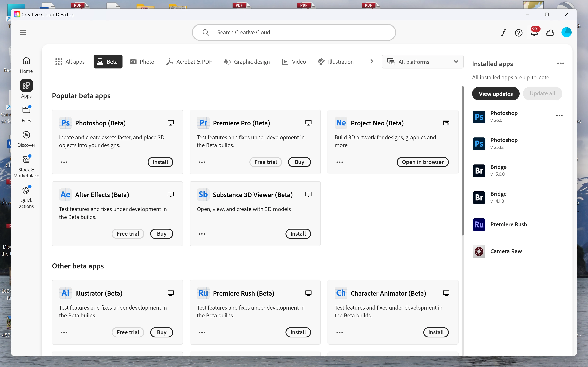Install Photoshop (Beta)
The image size is (588, 367).
pyautogui.click(x=160, y=162)
